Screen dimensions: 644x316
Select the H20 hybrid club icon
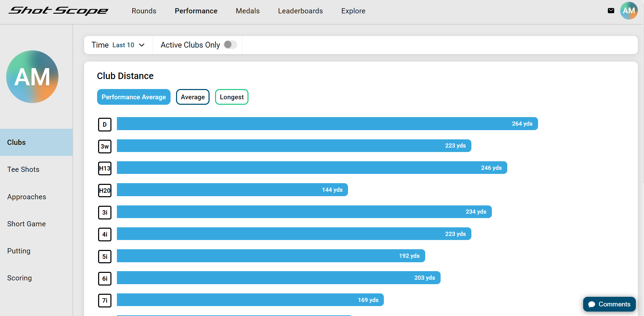pyautogui.click(x=105, y=190)
